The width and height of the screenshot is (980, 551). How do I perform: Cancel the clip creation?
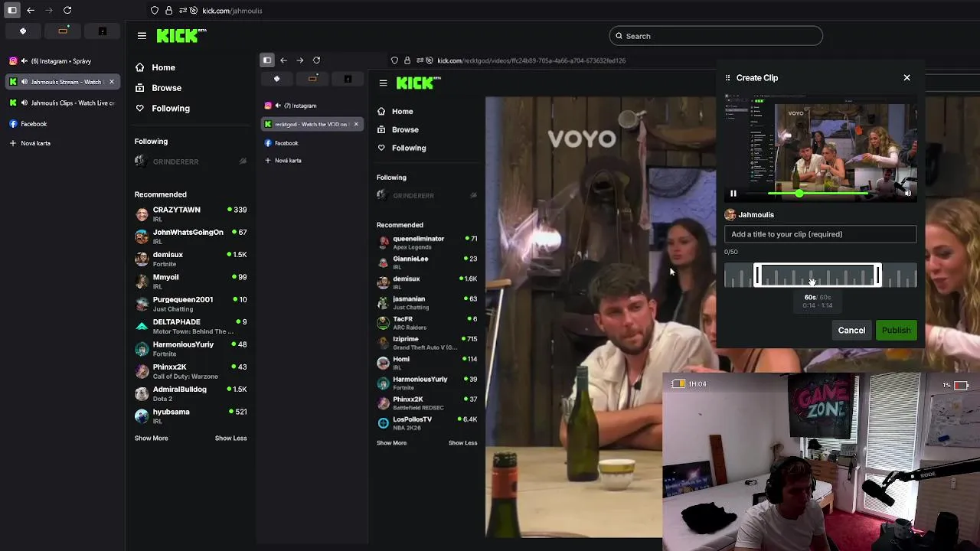(x=851, y=331)
